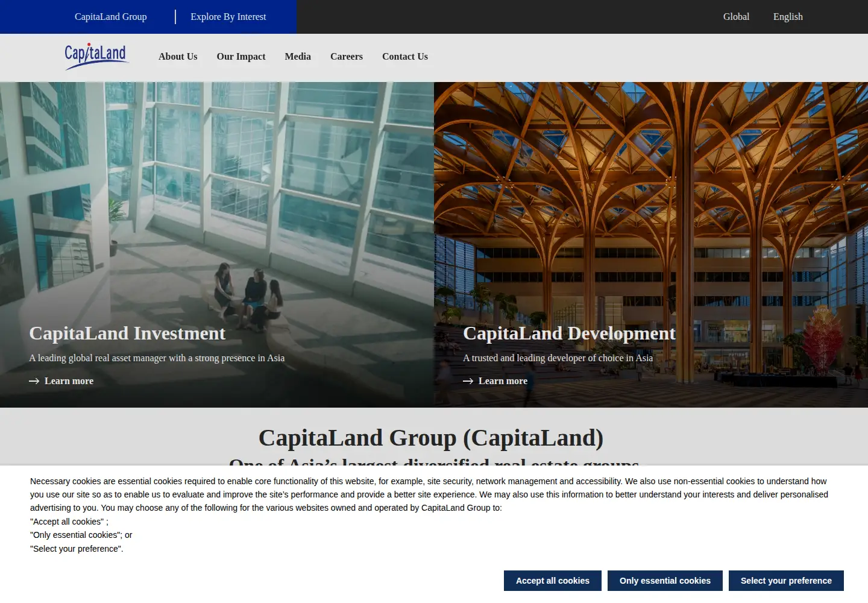This screenshot has height=603, width=868.
Task: Choose Only essential cookies
Action: point(665,581)
